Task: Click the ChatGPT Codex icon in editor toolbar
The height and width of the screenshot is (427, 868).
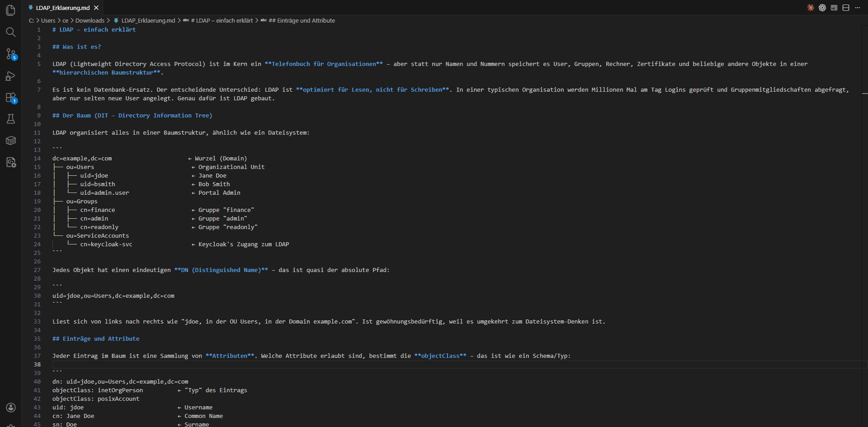Action: pos(822,8)
